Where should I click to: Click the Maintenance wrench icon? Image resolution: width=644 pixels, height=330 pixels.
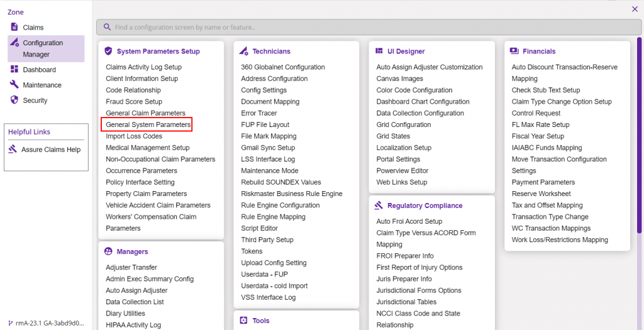click(14, 84)
